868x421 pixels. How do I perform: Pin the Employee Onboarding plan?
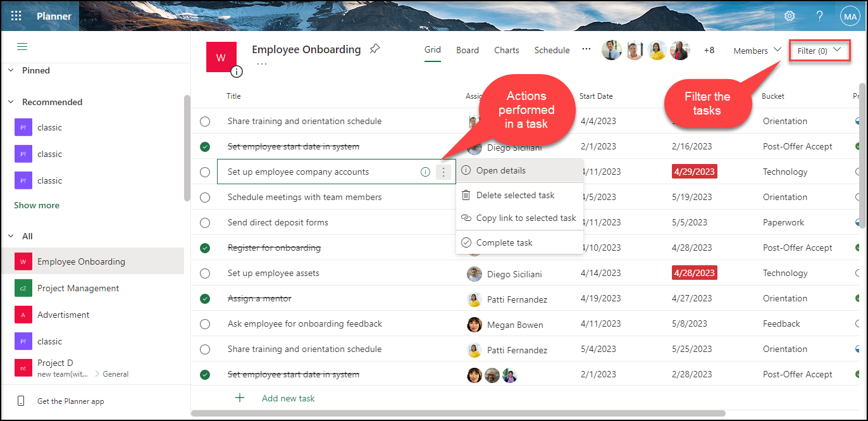click(x=375, y=48)
